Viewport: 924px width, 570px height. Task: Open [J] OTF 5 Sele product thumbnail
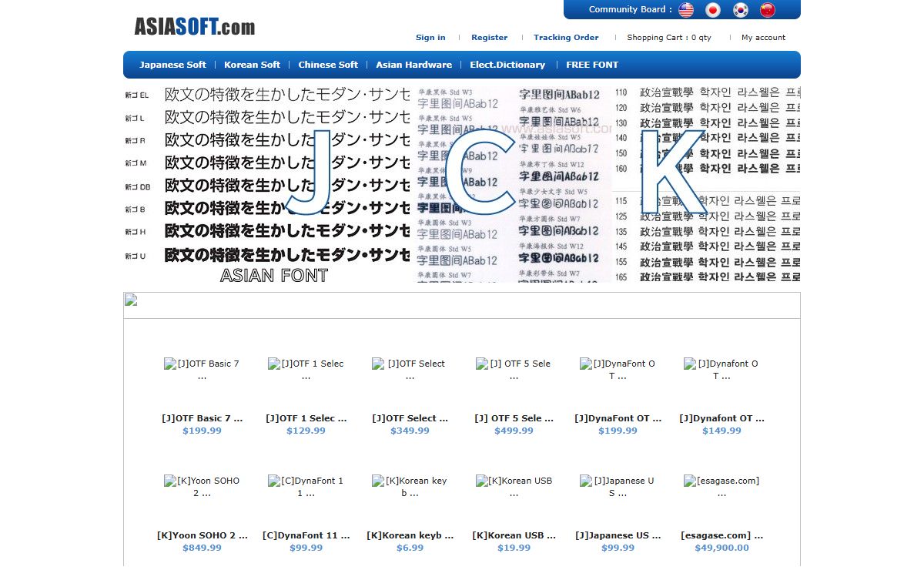pos(514,370)
